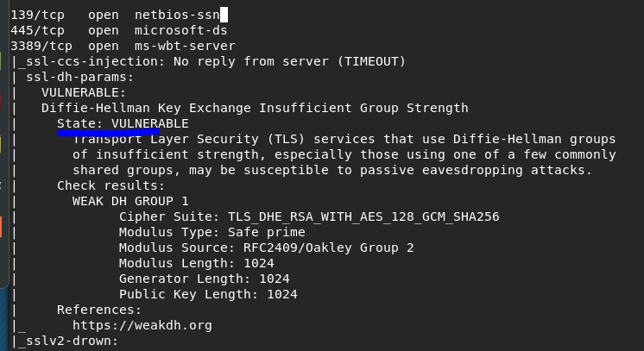Select the 3389/tcp port entry
Screen dimensions: 644x351
38,46
